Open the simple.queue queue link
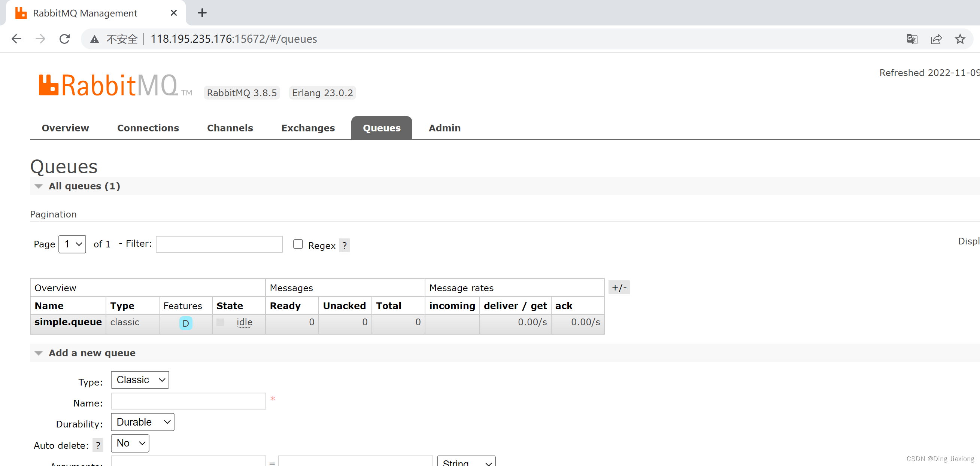This screenshot has height=466, width=980. click(68, 322)
